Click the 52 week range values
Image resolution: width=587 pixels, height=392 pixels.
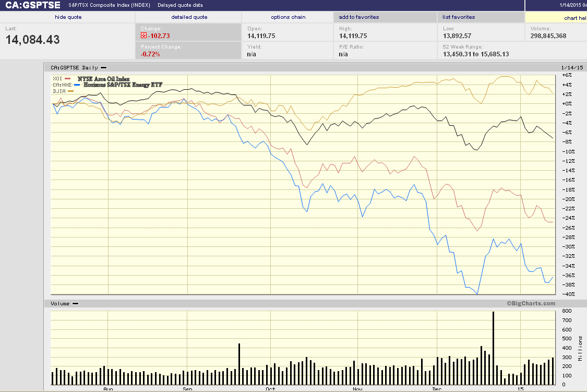coord(476,54)
